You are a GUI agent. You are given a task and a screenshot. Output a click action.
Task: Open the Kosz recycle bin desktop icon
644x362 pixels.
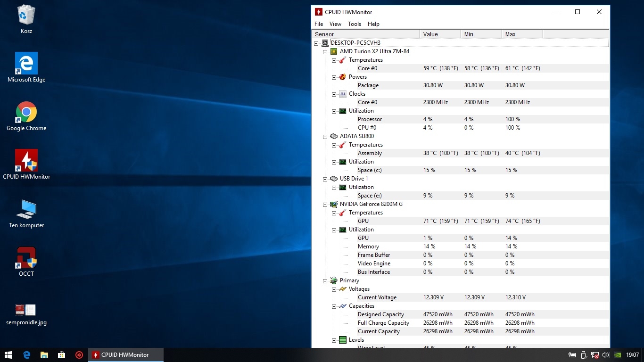(26, 19)
